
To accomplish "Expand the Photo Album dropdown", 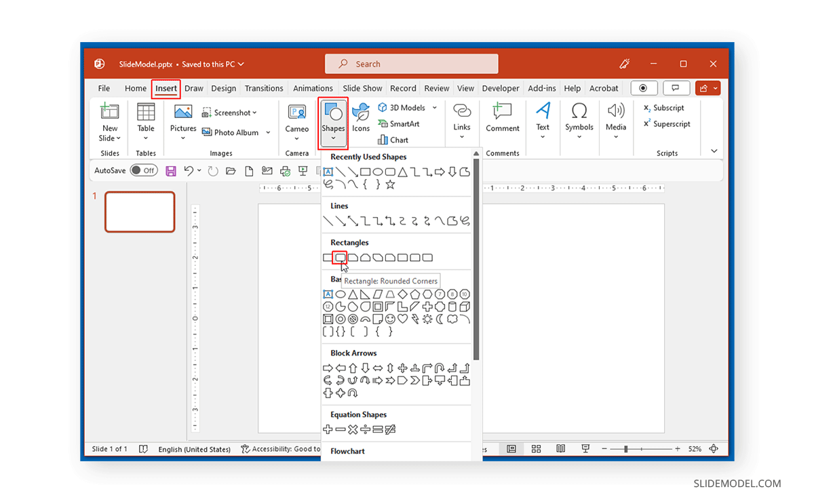I will pyautogui.click(x=267, y=132).
